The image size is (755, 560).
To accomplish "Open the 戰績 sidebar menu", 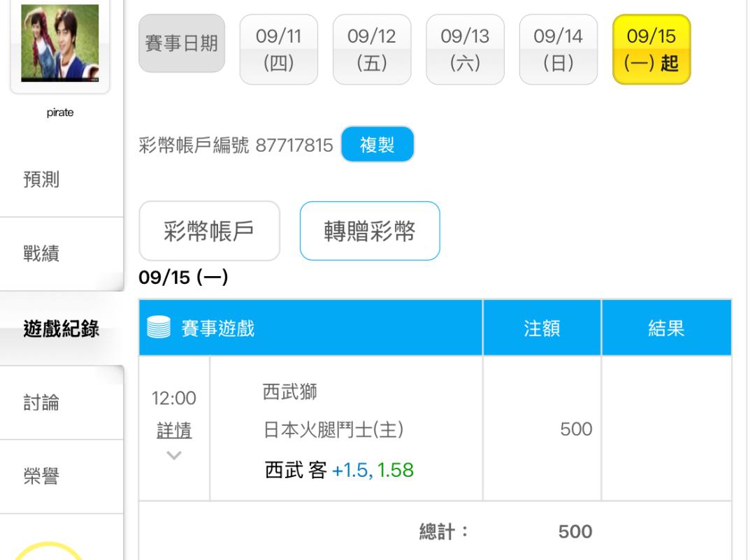I will [x=42, y=254].
